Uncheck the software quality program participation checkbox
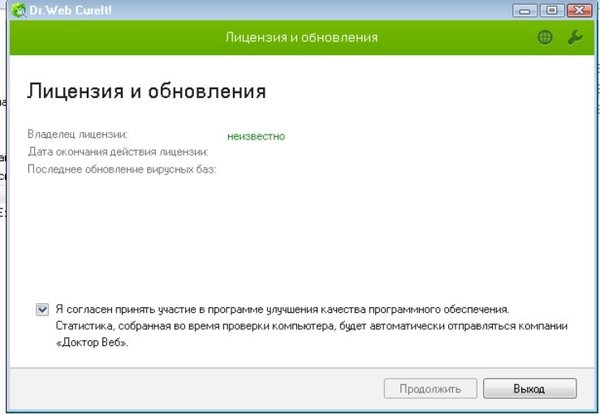This screenshot has width=600, height=415. [x=42, y=309]
